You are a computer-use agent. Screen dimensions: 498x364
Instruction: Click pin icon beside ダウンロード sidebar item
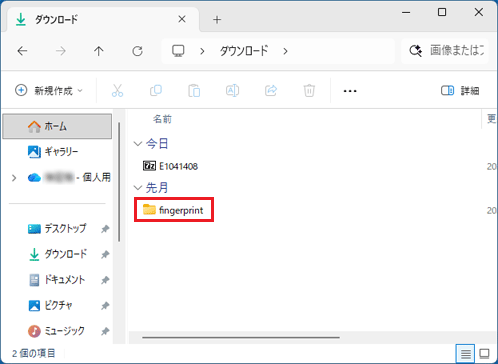[105, 254]
